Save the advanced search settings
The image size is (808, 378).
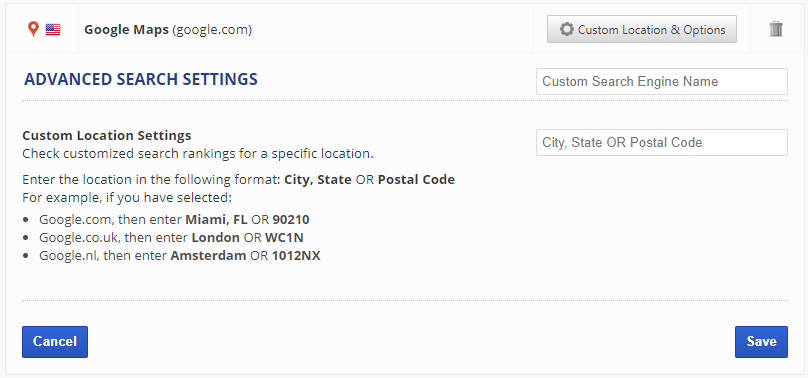click(761, 341)
